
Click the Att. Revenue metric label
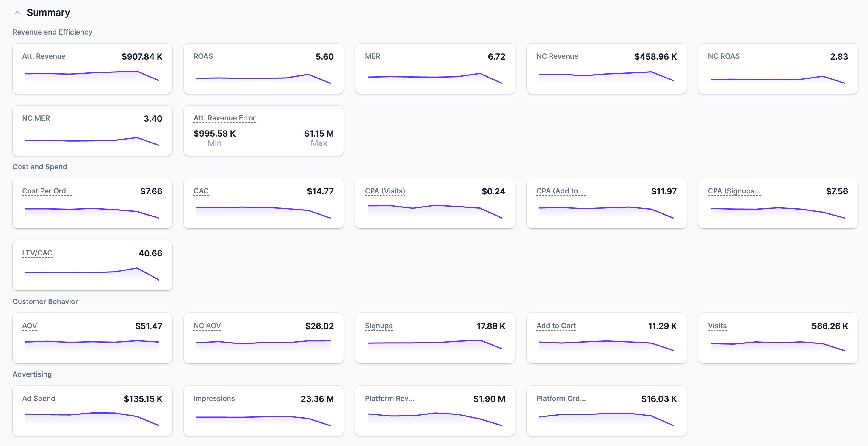44,56
